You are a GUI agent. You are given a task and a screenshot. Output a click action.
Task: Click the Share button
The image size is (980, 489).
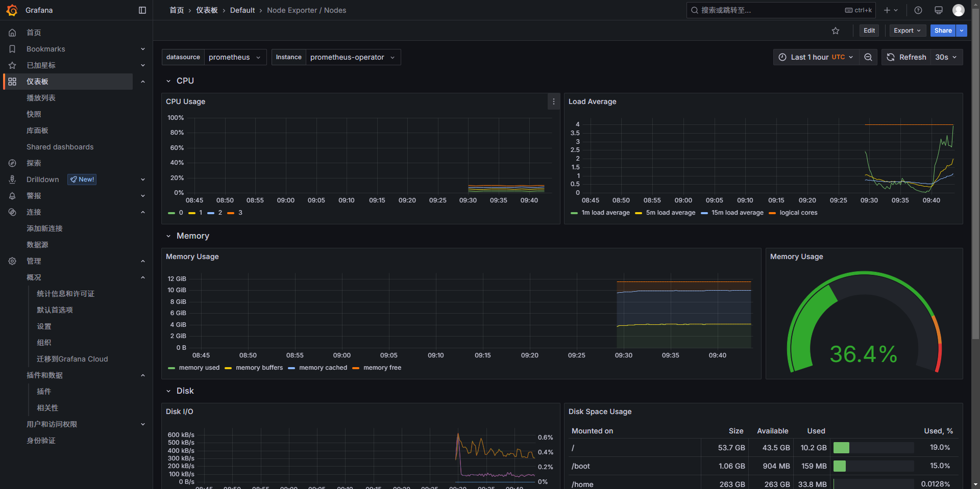[943, 31]
